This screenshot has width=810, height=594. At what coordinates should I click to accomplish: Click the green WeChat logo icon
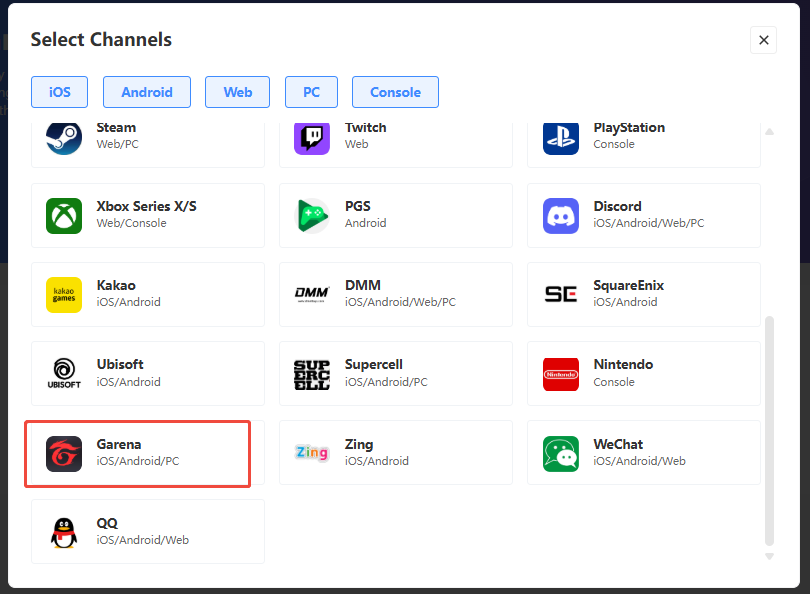[561, 454]
